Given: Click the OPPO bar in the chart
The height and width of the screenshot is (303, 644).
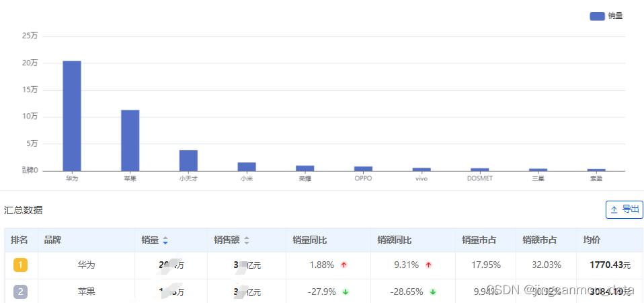Looking at the screenshot, I should [364, 169].
